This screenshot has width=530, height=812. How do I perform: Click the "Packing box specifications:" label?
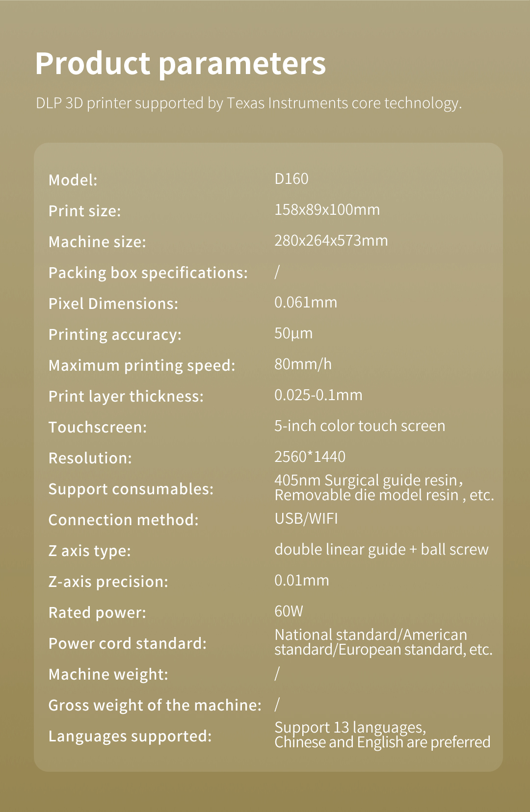point(148,273)
